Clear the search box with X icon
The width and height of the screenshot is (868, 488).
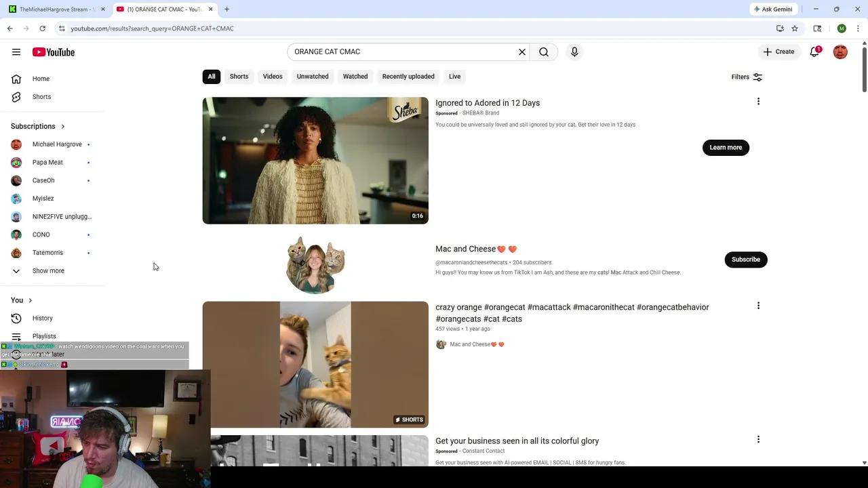point(522,52)
